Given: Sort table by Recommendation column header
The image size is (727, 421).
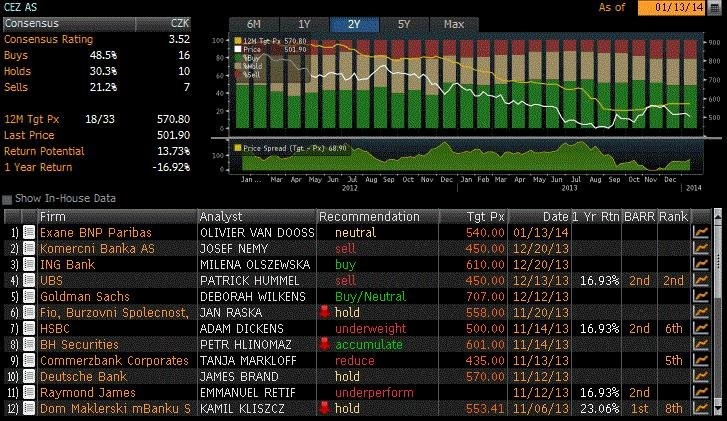Looking at the screenshot, I should pos(377,217).
